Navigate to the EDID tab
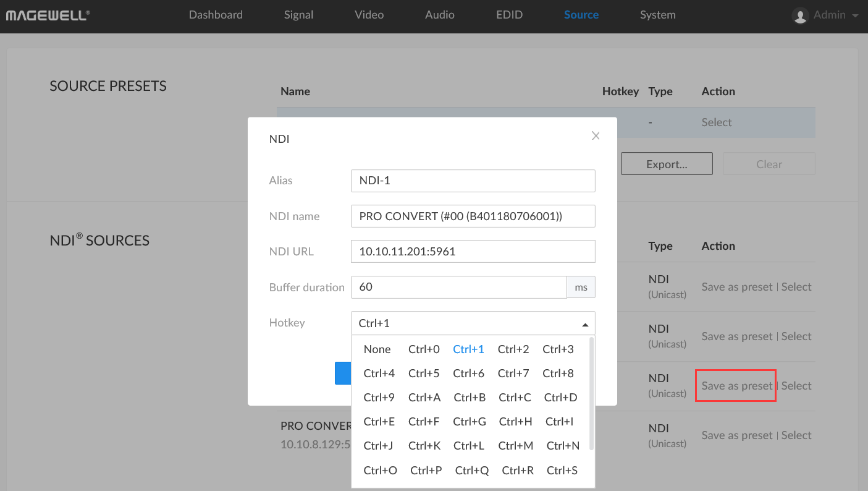The width and height of the screenshot is (868, 491). pos(509,15)
